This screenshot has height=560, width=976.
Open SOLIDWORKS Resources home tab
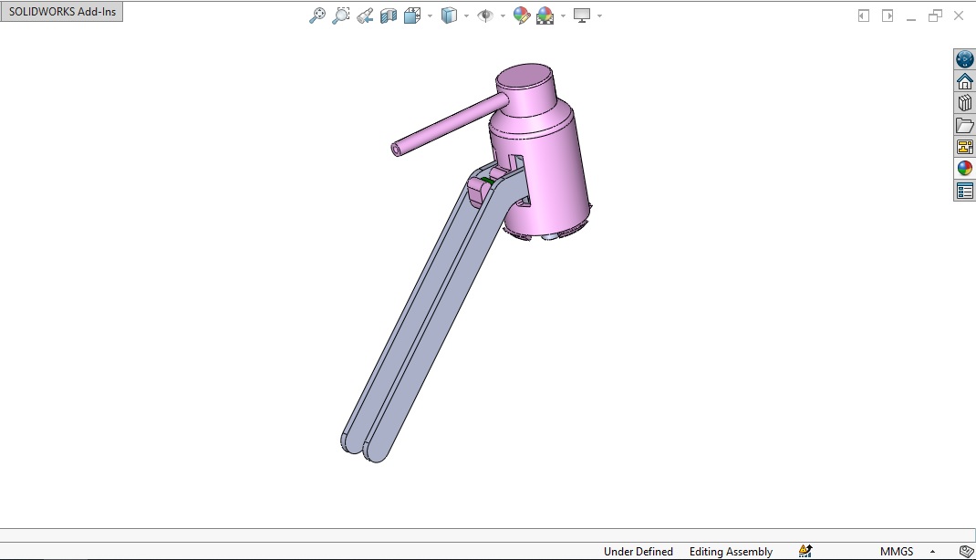point(965,81)
